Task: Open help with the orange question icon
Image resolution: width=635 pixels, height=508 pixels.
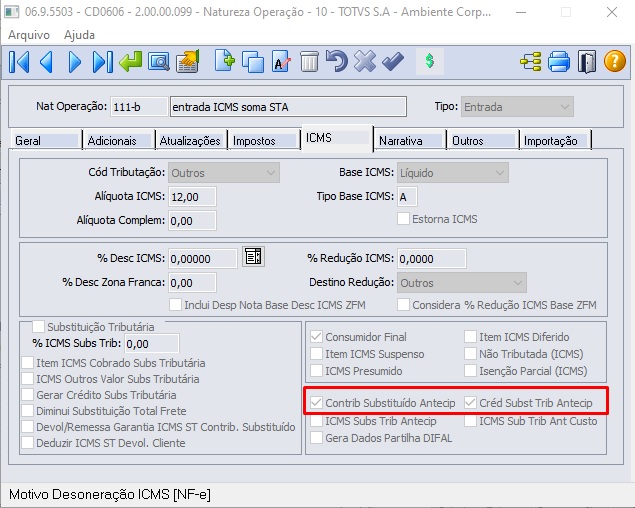Action: tap(615, 61)
